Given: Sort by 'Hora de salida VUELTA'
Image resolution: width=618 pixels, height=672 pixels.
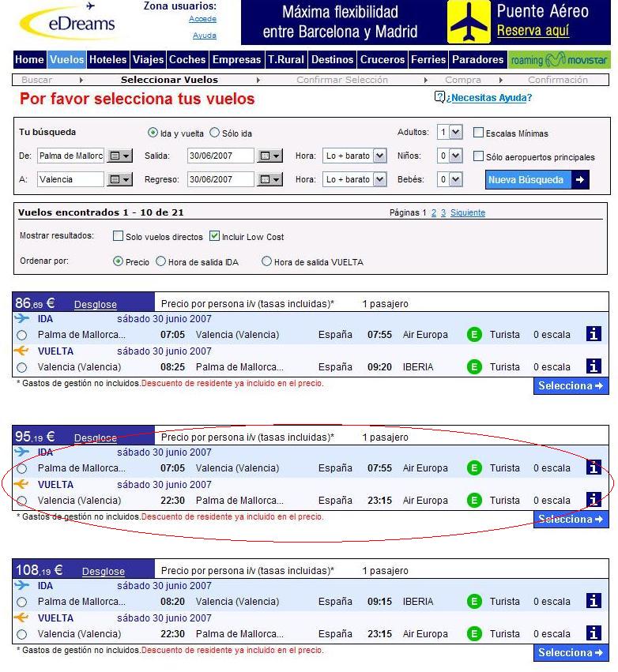Looking at the screenshot, I should pos(266,261).
